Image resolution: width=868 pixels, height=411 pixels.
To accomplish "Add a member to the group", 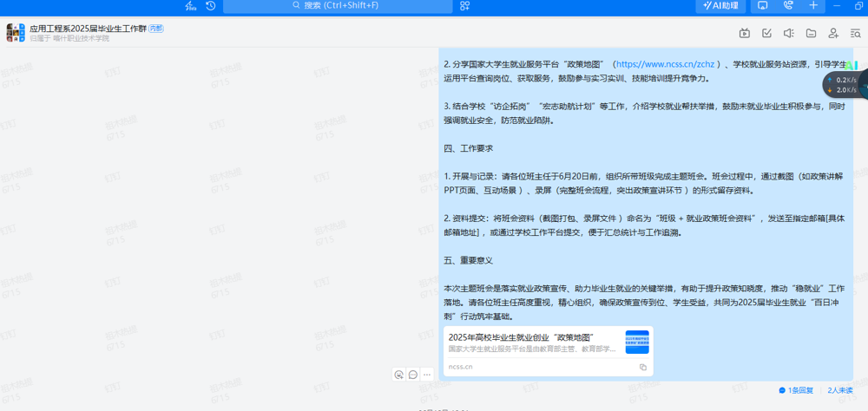I will click(x=833, y=34).
